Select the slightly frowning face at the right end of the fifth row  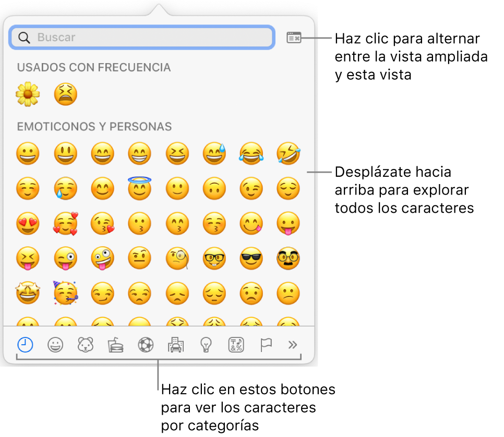pyautogui.click(x=289, y=294)
